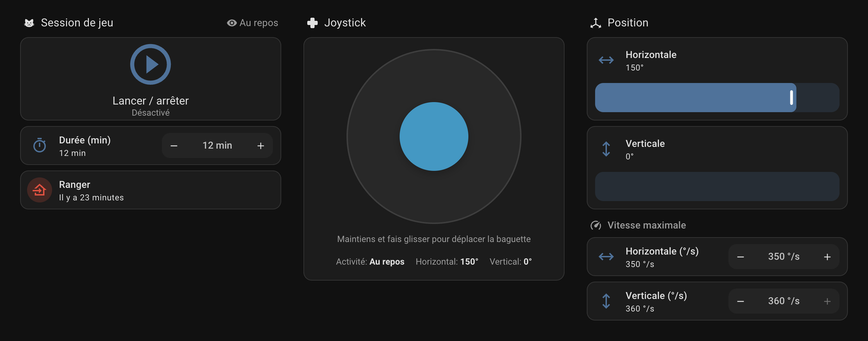Click the 12 min duration value field

click(218, 146)
